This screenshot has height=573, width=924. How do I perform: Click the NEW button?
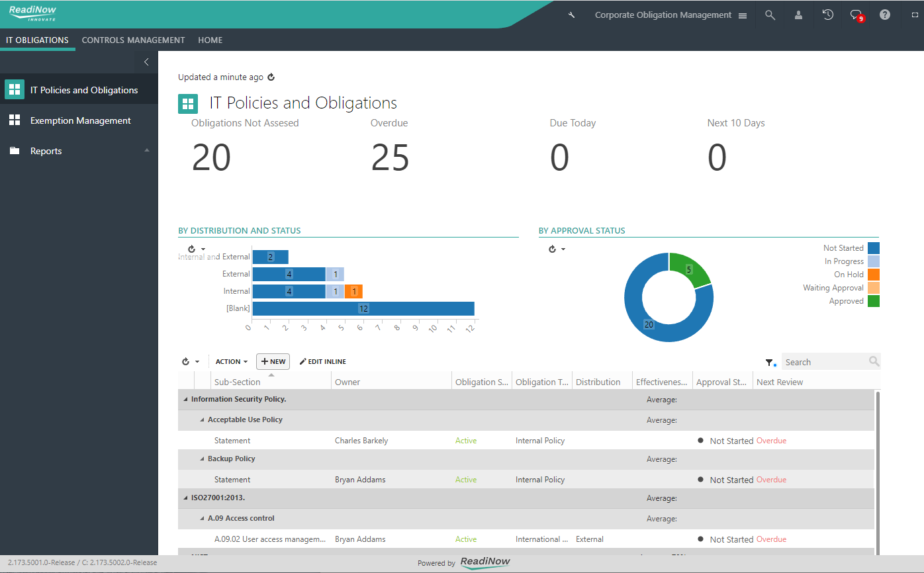pos(273,362)
